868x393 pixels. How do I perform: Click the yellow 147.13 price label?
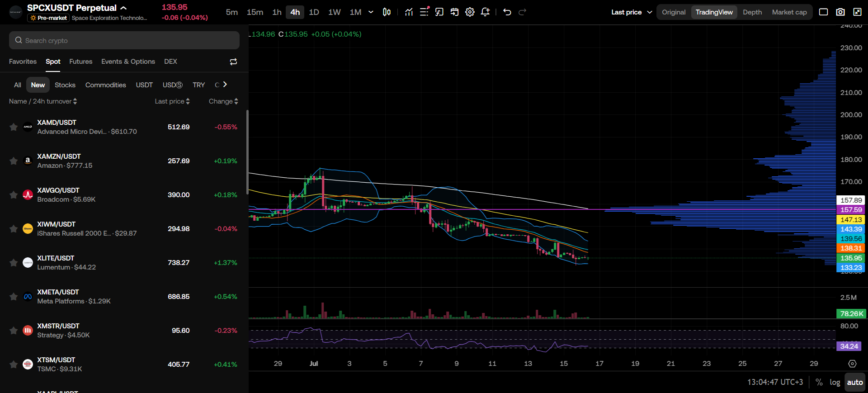coord(851,220)
